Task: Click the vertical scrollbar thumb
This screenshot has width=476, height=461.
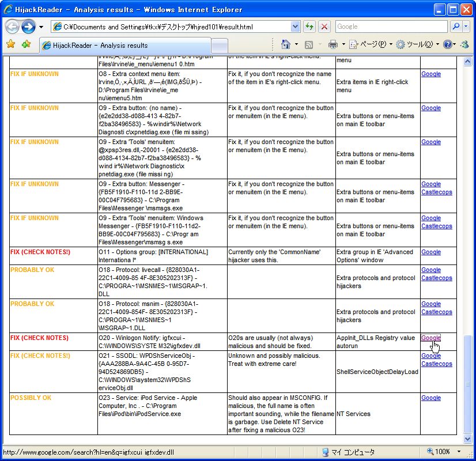Action: tap(467, 384)
